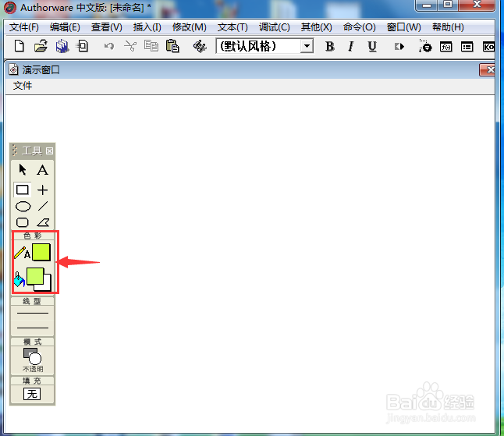This screenshot has width=504, height=436.
Task: Click the pencil/text color swatch
Action: [x=41, y=252]
